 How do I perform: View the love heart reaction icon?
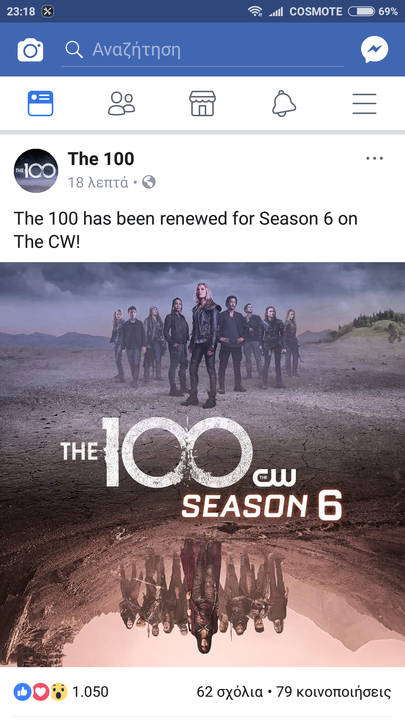(x=40, y=692)
